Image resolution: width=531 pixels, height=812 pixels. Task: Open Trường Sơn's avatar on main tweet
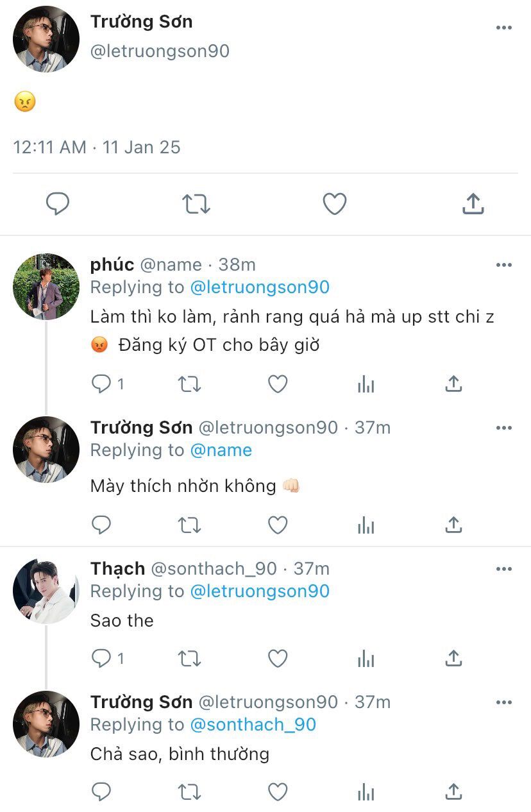tap(46, 39)
